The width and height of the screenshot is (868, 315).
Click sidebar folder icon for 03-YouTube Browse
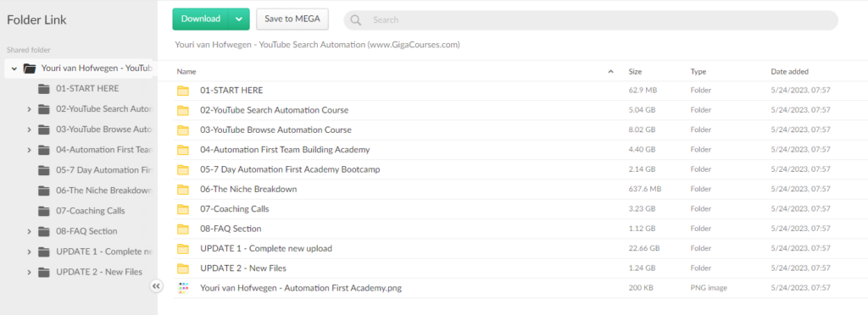tap(44, 130)
